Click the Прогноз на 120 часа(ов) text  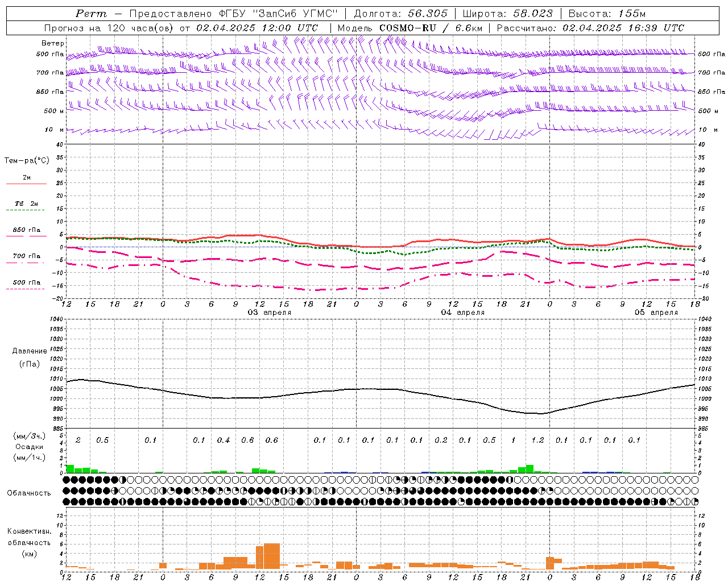[108, 28]
